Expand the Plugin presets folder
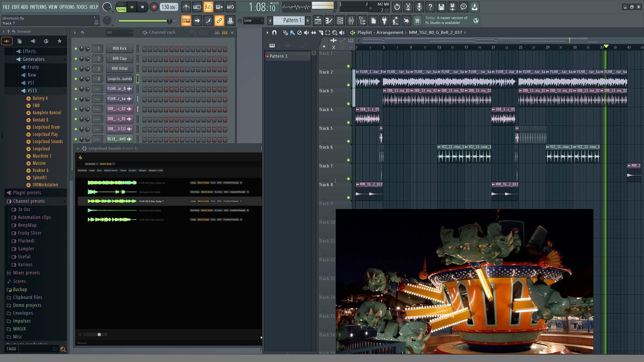The height and width of the screenshot is (362, 644). 27,193
